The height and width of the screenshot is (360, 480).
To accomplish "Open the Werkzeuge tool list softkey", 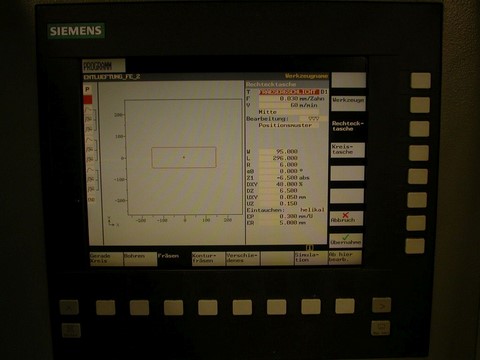I will (348, 103).
